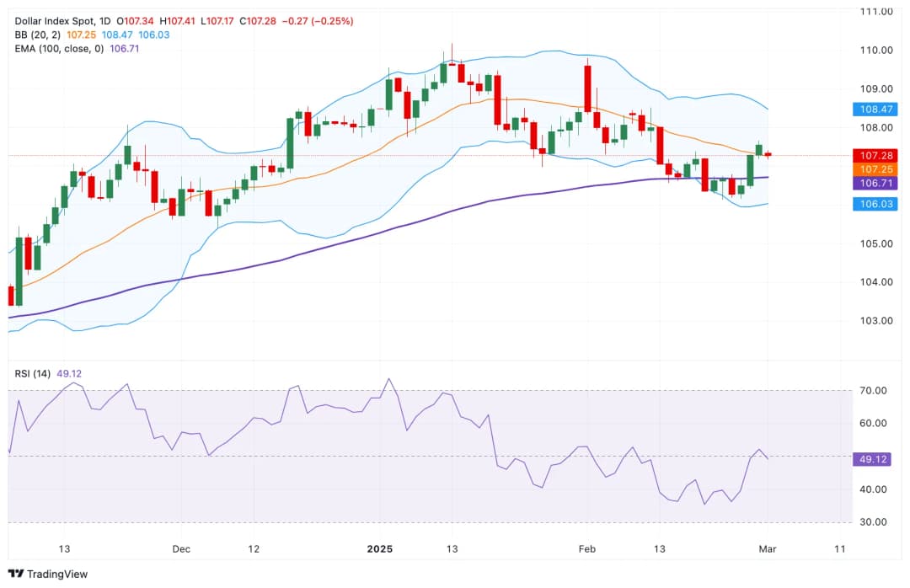Select the latest small red candle at Mar
The height and width of the screenshot is (588, 910).
pos(768,154)
